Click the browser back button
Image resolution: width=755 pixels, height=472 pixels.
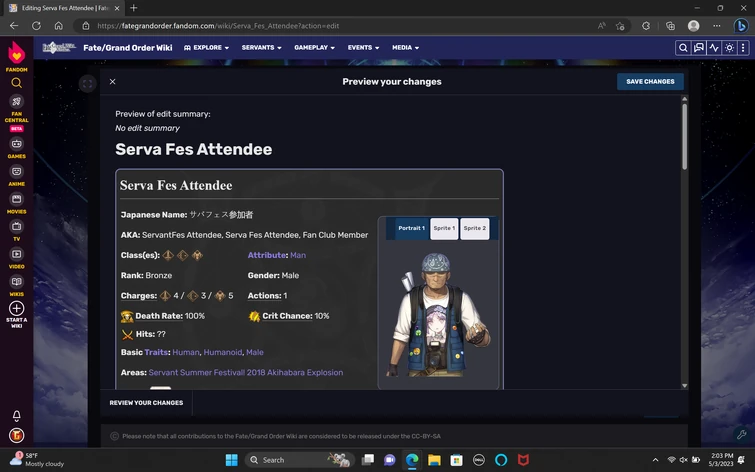coord(14,26)
